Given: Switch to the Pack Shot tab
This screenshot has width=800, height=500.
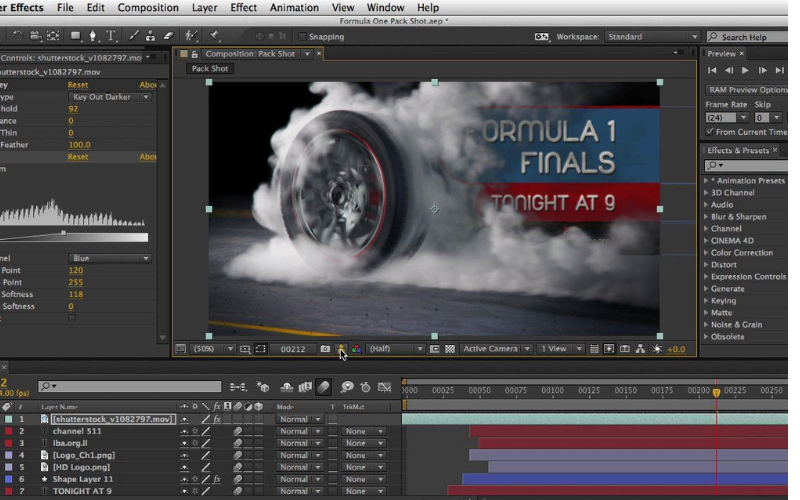Looking at the screenshot, I should (210, 69).
